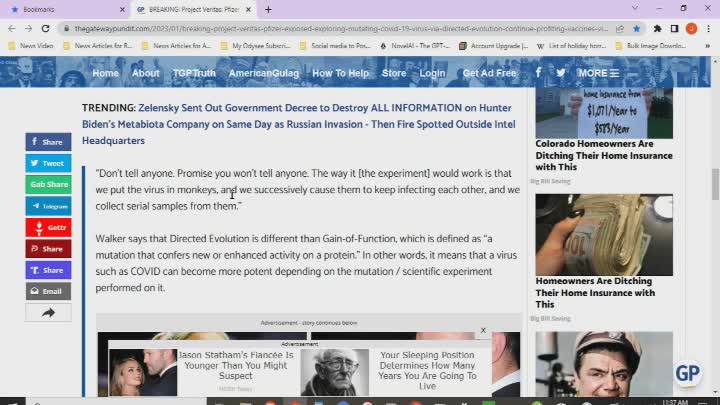Toggle the browser side panel icon
The width and height of the screenshot is (720, 405).
pos(675,28)
